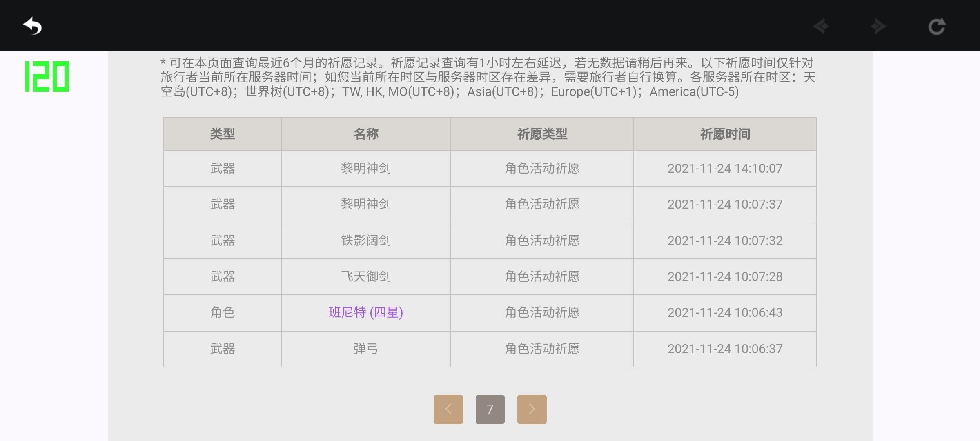The image size is (980, 441).
Task: Click 角色活动祈愿 in the 弹弓 row
Action: click(542, 349)
